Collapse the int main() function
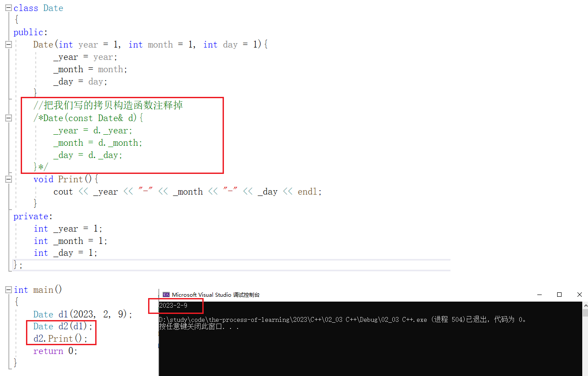The width and height of the screenshot is (588, 376). [8, 290]
